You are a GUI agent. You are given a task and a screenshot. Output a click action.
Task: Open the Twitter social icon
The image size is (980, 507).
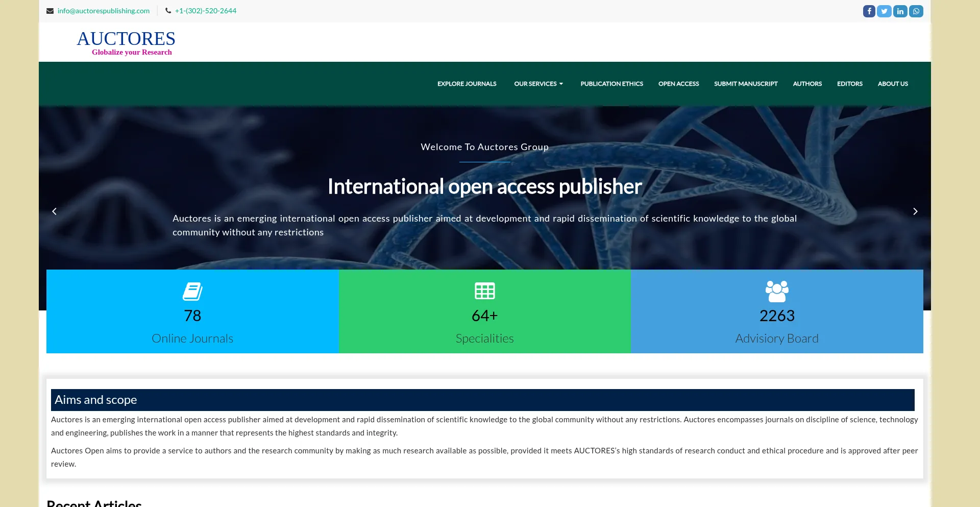pos(884,11)
